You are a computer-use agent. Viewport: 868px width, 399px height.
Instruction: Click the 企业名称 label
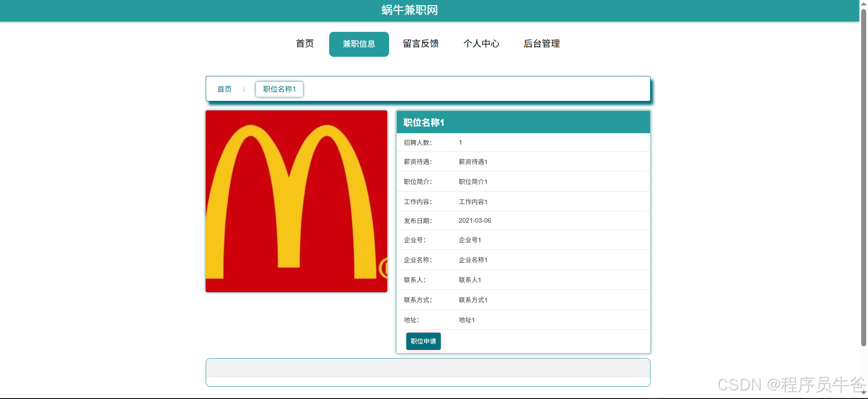(418, 260)
